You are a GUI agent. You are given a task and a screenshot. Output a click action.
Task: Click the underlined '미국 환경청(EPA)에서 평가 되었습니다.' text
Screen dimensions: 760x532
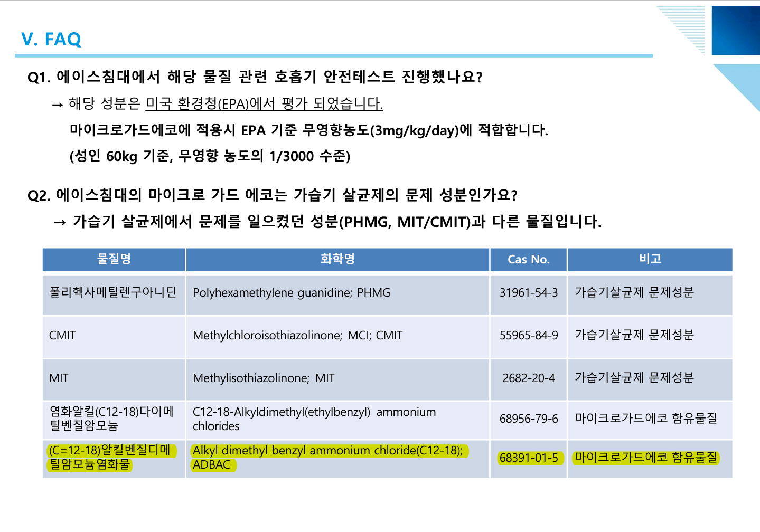264,103
